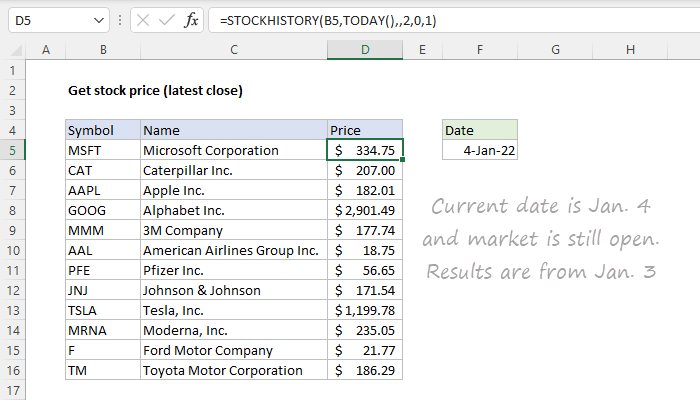Select the $21.77 price cell
Viewport: 700px width, 400px height.
(x=365, y=350)
